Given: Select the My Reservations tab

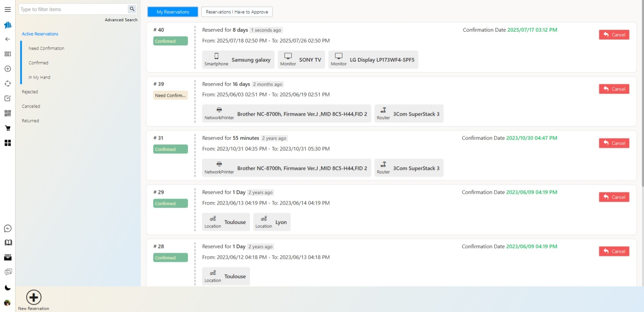Looking at the screenshot, I should coord(173,12).
